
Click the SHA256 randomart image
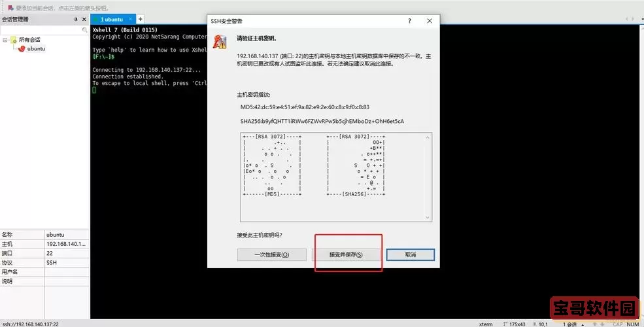click(356, 165)
